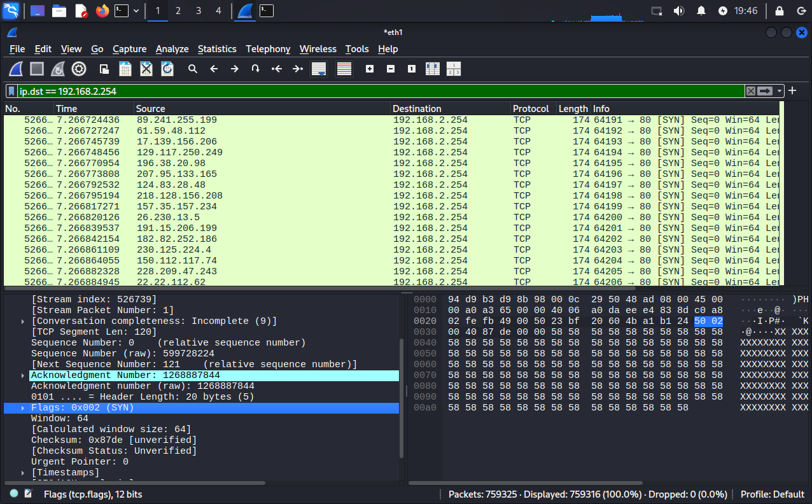The image size is (812, 504).
Task: Open the Capture menu
Action: pos(130,49)
